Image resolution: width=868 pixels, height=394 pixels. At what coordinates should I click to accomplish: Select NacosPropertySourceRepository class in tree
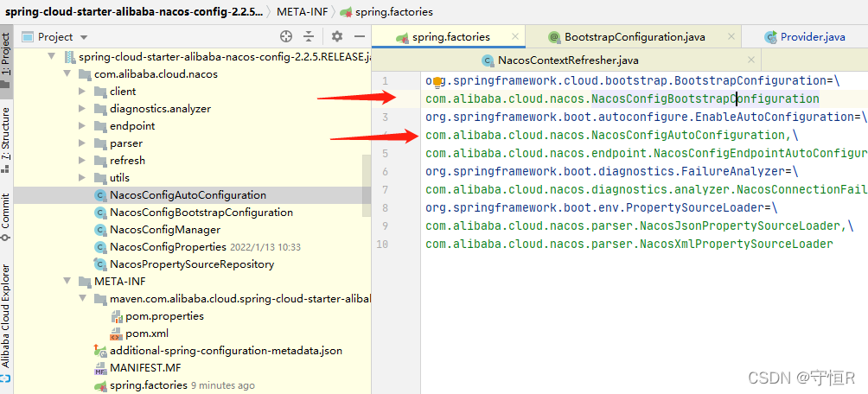(192, 264)
